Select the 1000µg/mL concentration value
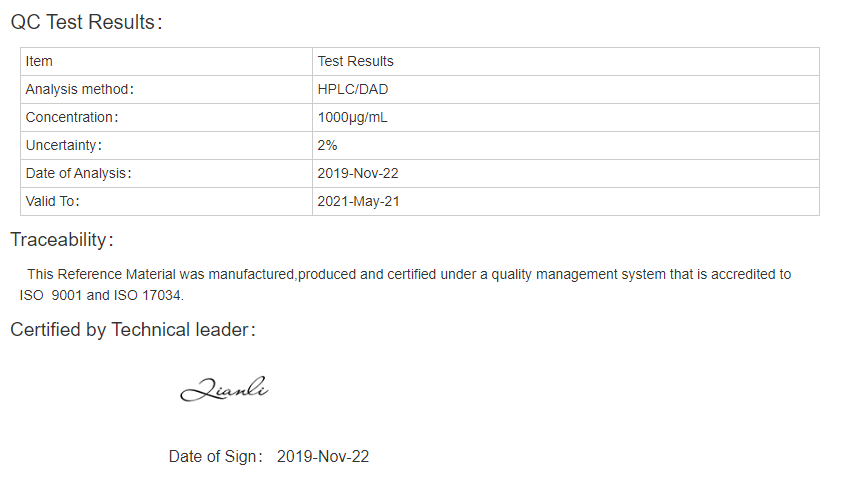This screenshot has width=846, height=494. pos(352,118)
